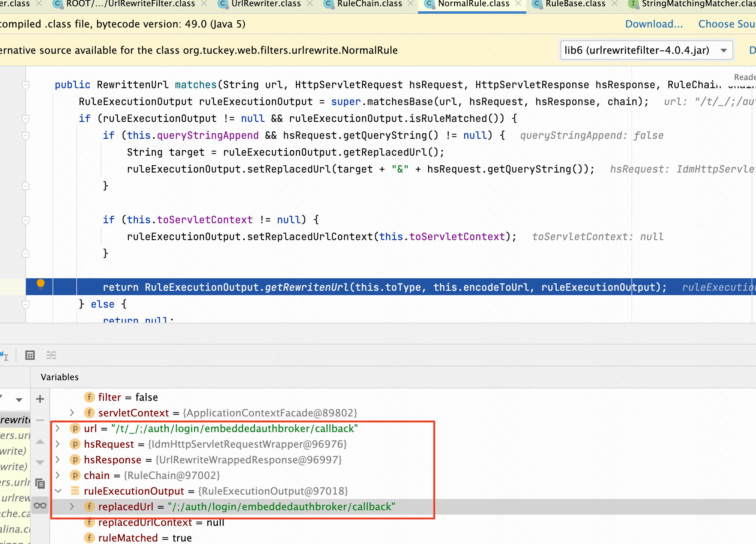The height and width of the screenshot is (544, 756).
Task: Close the UrlRewriteFilter.class tab
Action: tap(204, 4)
